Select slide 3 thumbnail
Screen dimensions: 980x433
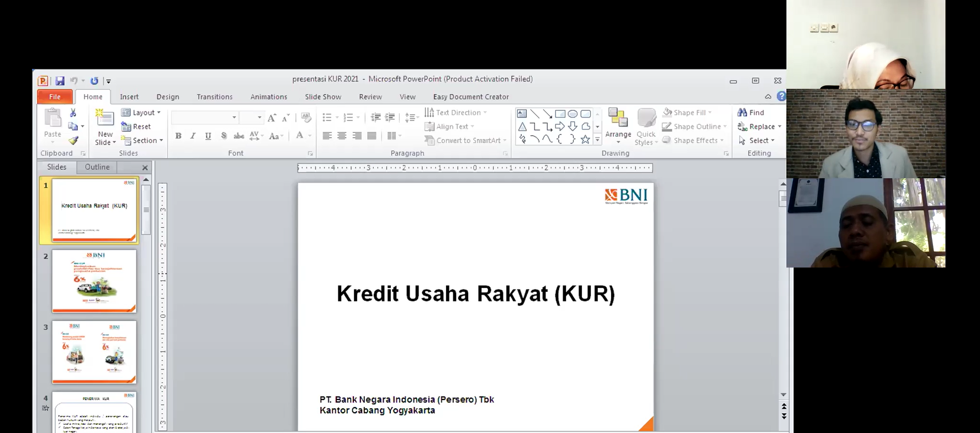(x=94, y=352)
